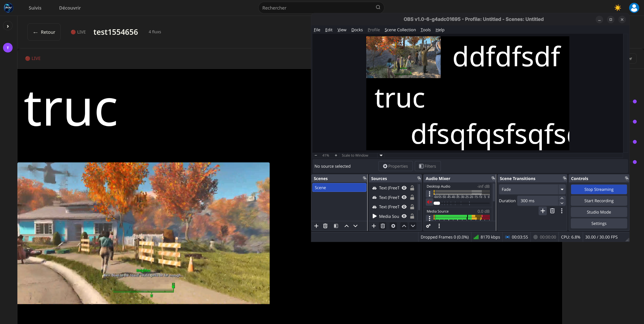Zoom in the OBS preview with plus
This screenshot has height=324, width=644.
tap(336, 155)
